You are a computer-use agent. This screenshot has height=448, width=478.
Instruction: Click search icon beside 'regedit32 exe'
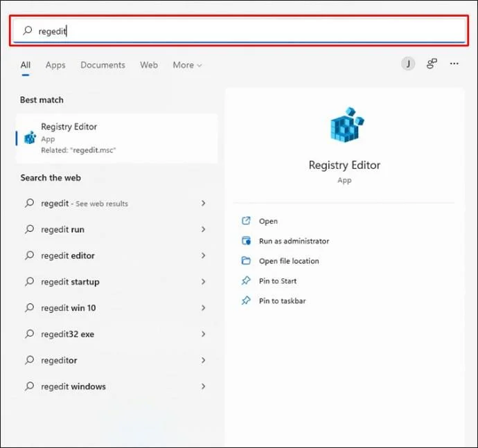pos(29,334)
